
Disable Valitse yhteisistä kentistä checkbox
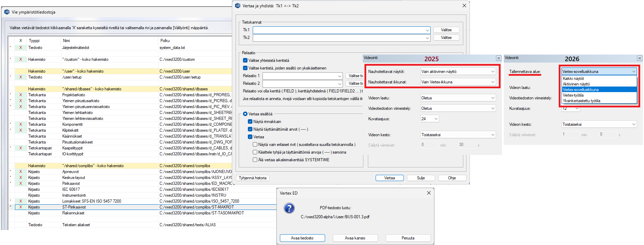coord(245,60)
